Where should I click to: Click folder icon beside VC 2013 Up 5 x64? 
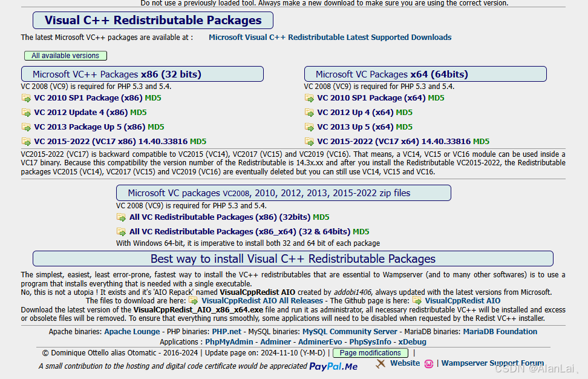[309, 127]
